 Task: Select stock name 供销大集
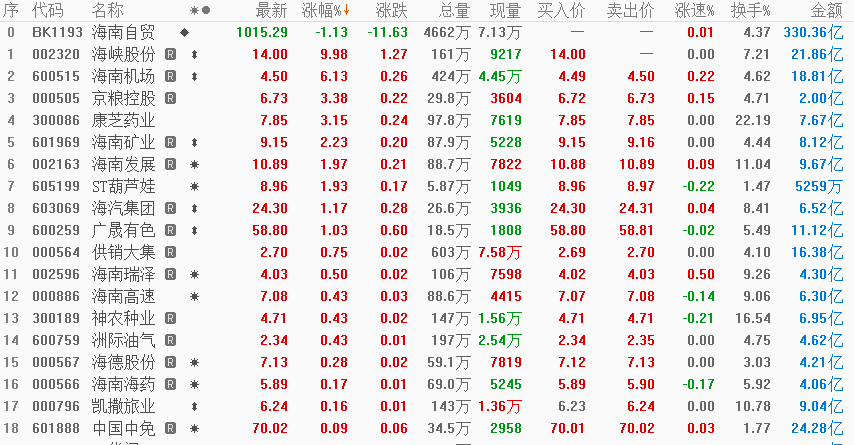point(123,252)
